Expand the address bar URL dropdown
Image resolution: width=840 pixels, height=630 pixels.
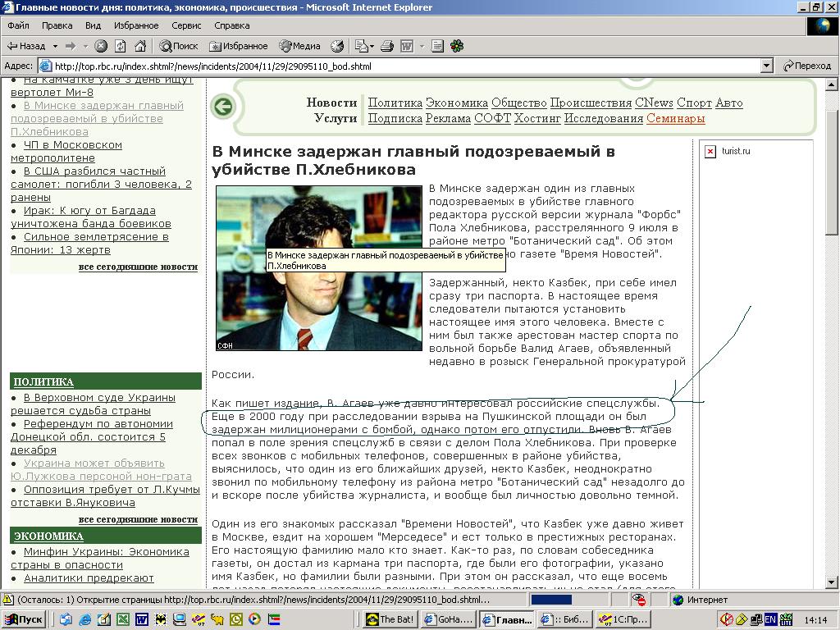point(766,66)
